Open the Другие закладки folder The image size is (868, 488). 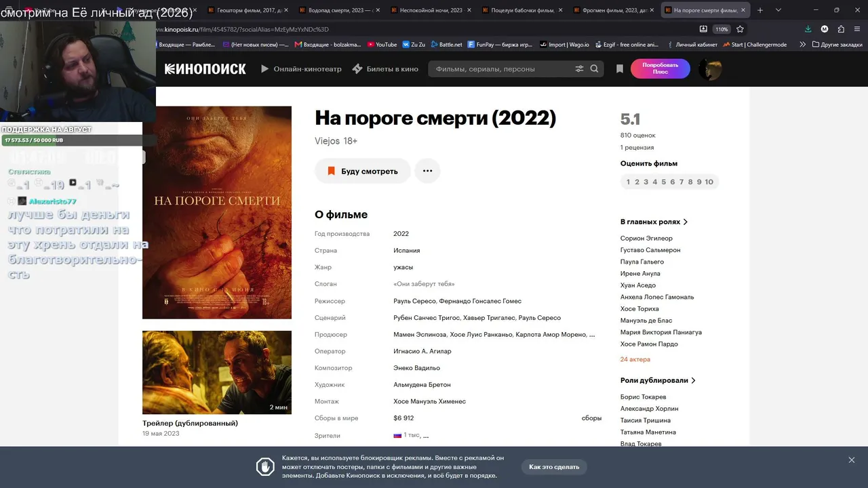[x=837, y=45]
